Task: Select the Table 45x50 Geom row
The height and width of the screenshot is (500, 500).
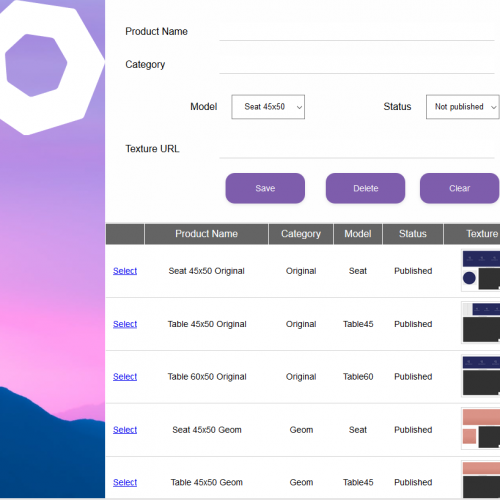Action: click(x=125, y=482)
